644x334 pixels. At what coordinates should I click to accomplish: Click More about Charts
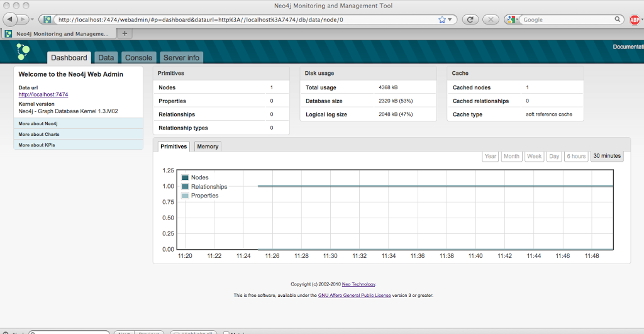(79, 134)
